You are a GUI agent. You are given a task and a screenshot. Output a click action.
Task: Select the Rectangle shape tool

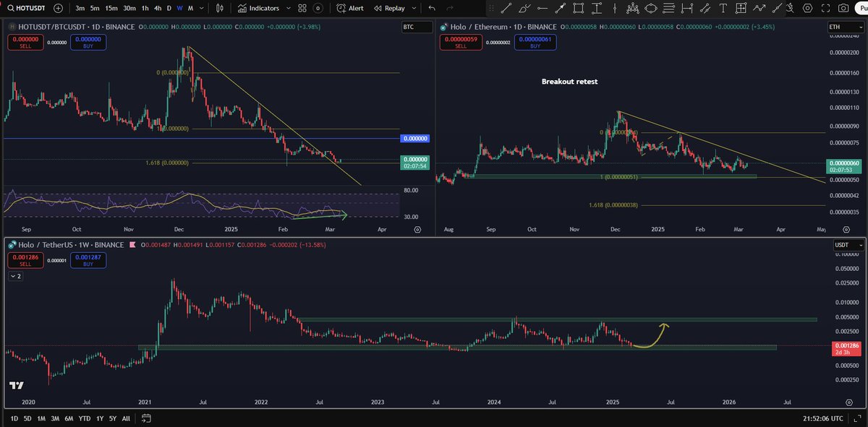tap(579, 8)
